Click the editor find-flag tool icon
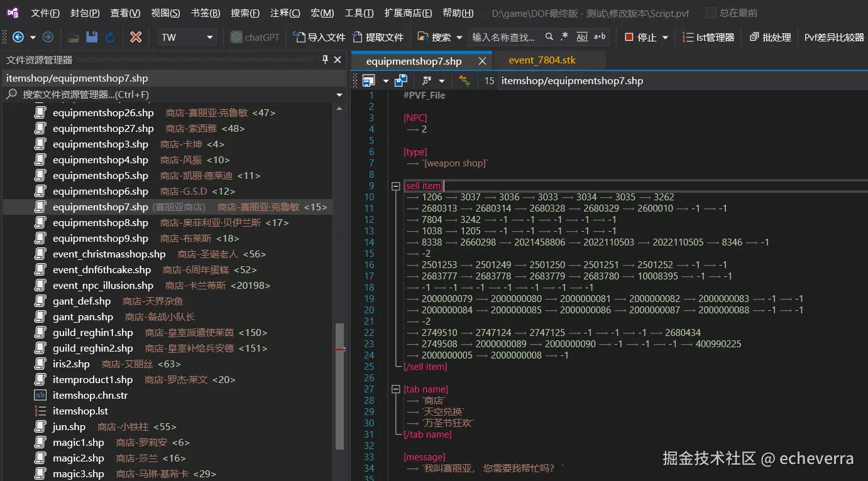868x481 pixels. (427, 80)
